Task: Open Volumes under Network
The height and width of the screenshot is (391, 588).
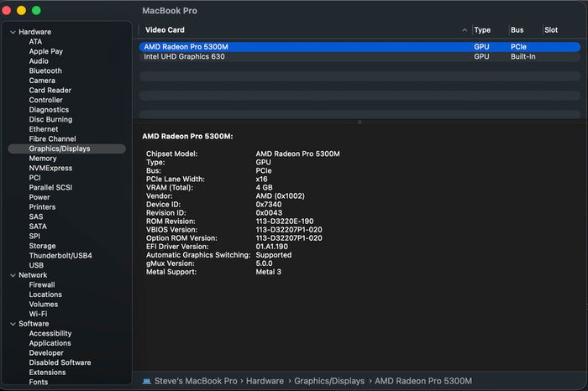Action: 44,305
